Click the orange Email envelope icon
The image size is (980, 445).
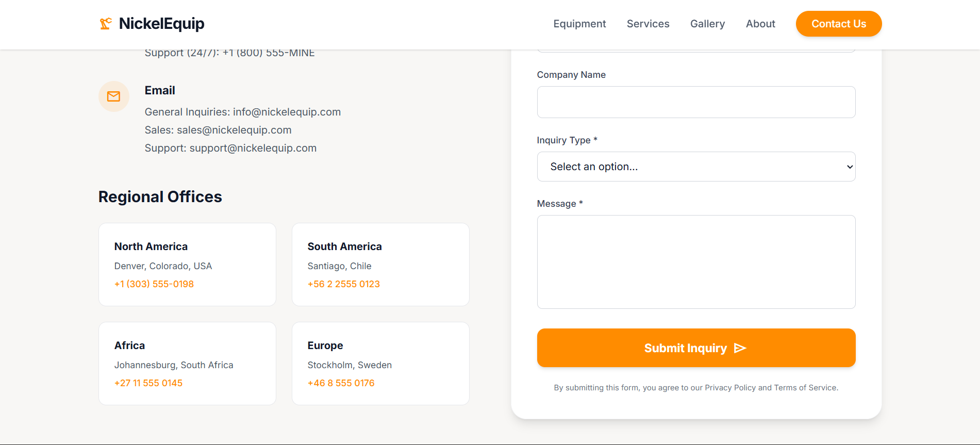point(114,96)
